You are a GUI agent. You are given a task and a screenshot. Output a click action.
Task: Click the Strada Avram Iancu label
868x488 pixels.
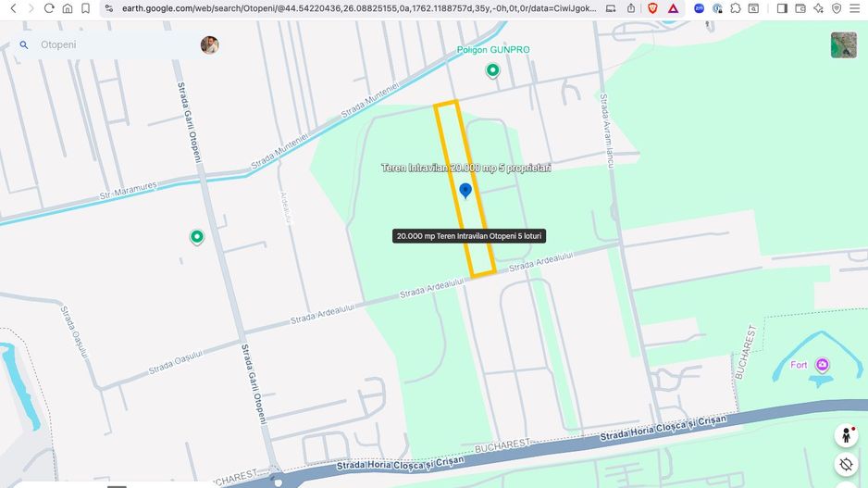[607, 131]
